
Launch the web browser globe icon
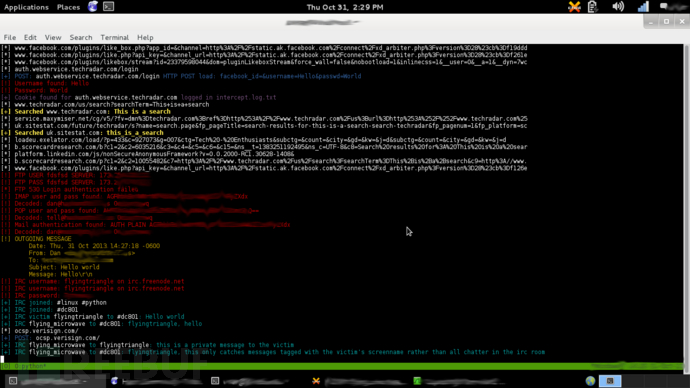coord(93,7)
